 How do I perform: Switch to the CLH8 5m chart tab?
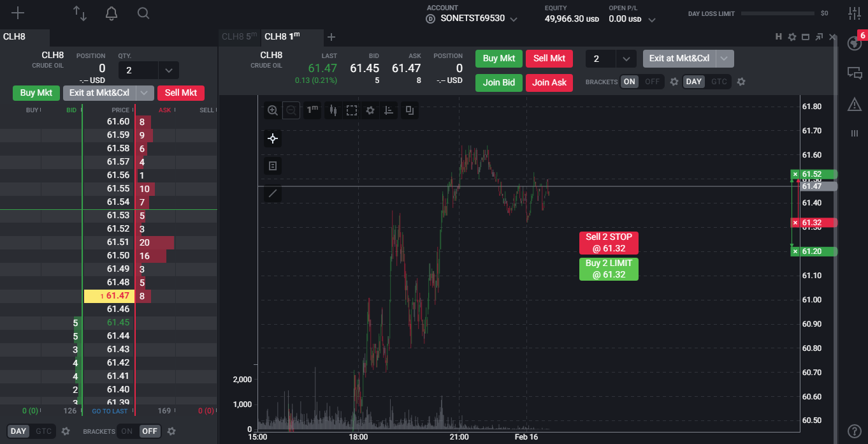click(239, 37)
